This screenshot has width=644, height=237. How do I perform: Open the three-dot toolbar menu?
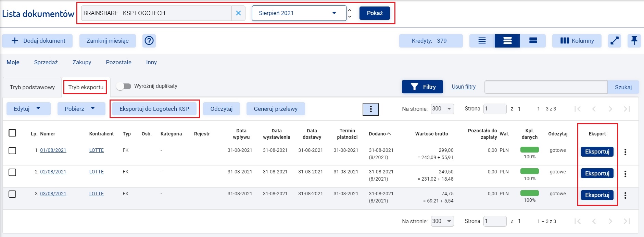click(371, 109)
